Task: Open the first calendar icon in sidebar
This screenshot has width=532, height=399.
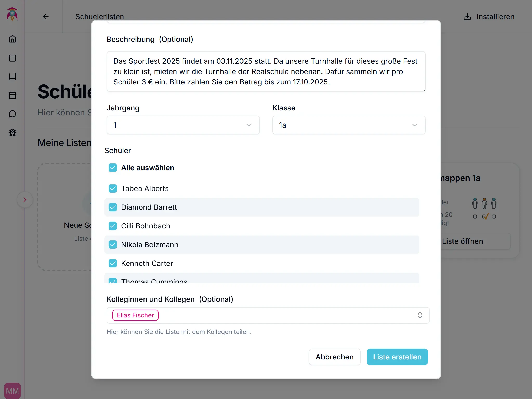Action: pyautogui.click(x=12, y=58)
